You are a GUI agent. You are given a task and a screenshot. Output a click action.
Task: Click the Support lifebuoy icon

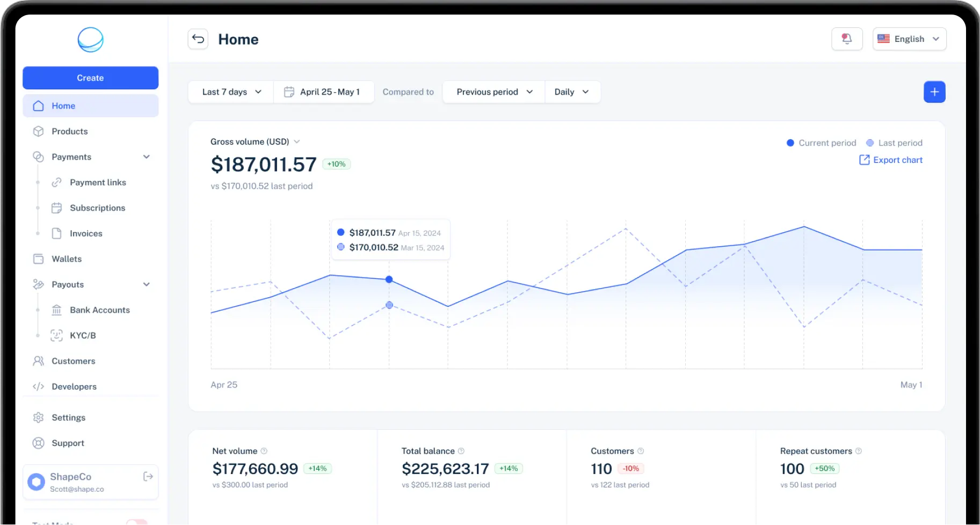tap(38, 443)
